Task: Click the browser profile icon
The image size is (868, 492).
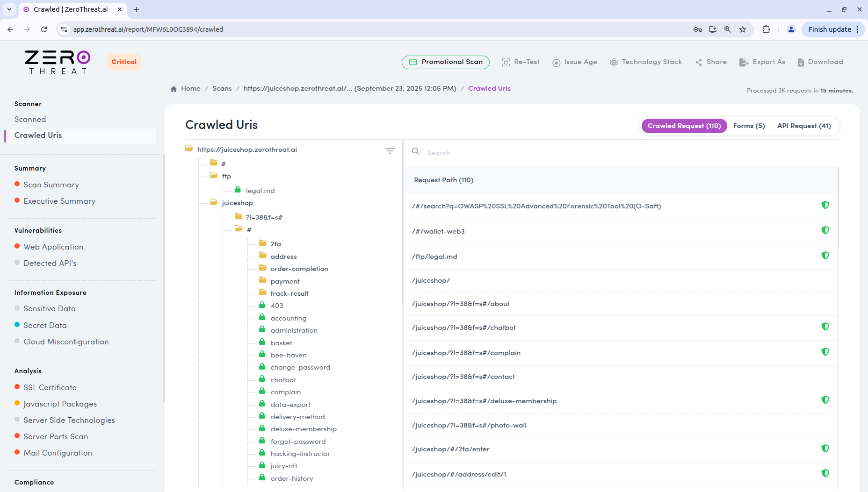Action: (791, 29)
